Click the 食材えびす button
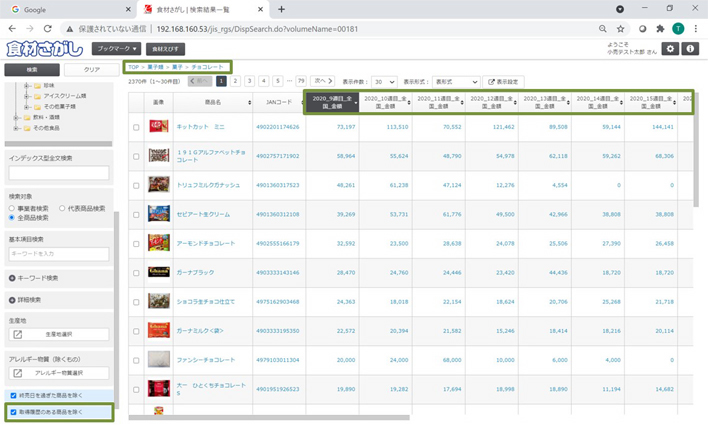This screenshot has width=708, height=426. (x=165, y=48)
